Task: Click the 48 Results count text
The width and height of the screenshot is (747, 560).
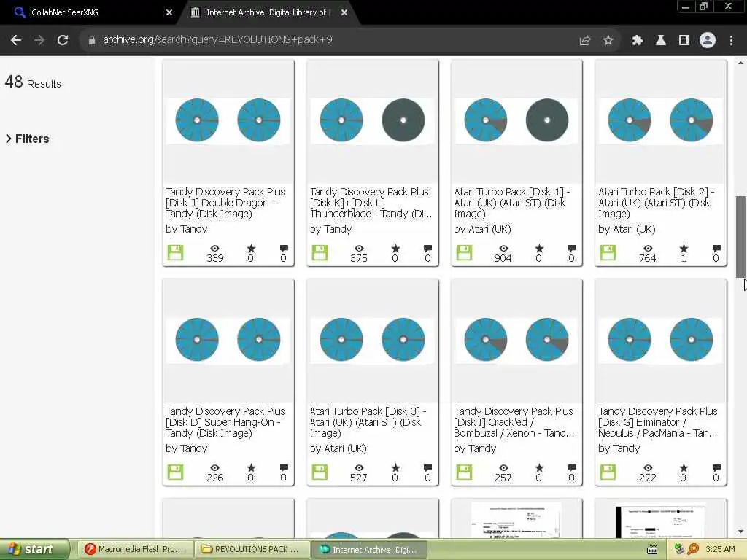Action: (x=33, y=82)
